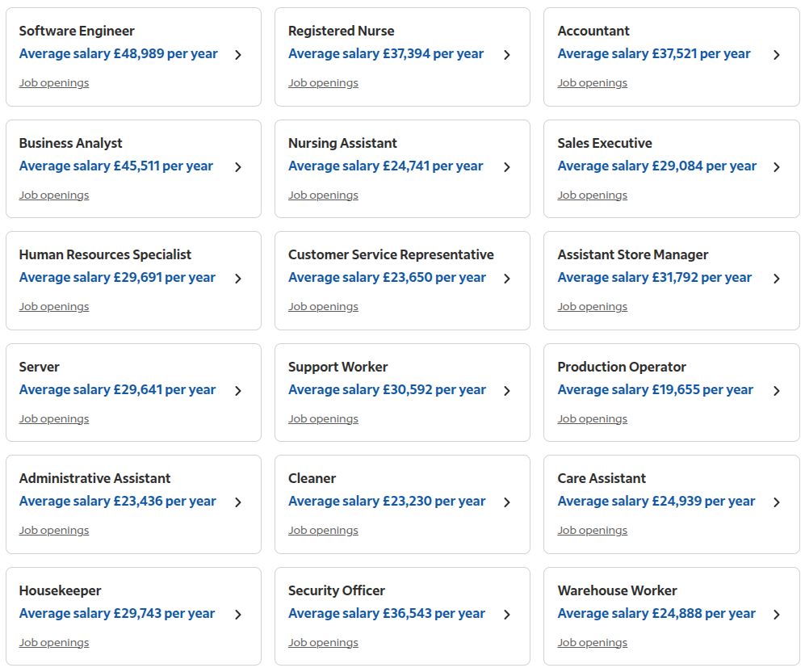Open Support Worker average salary £30,592 link
The width and height of the screenshot is (805, 672).
coord(387,389)
